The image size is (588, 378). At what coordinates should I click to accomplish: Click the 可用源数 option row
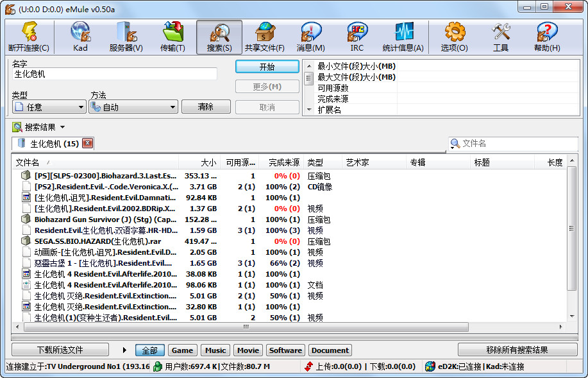coord(447,88)
